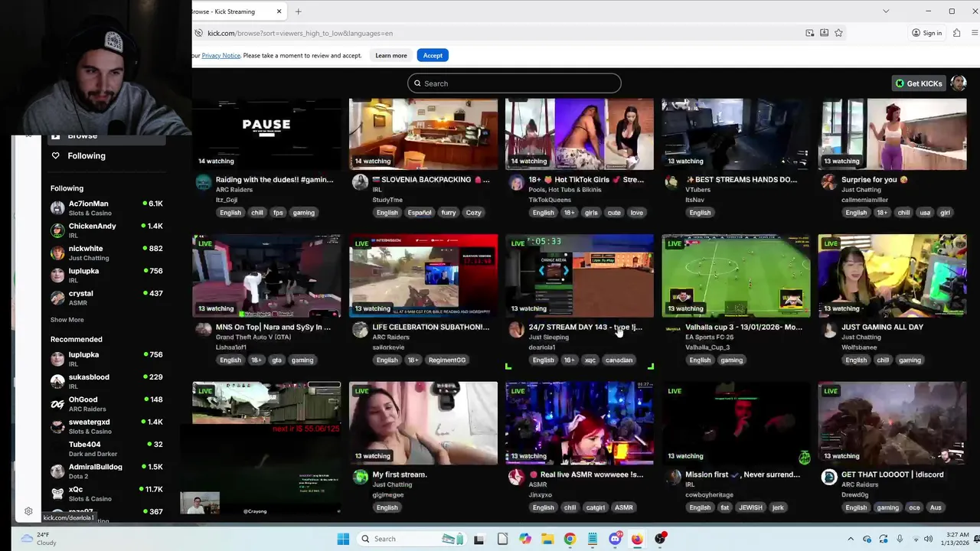Open sukasblood recommended channel
This screenshot has width=980, height=551.
tap(106, 381)
